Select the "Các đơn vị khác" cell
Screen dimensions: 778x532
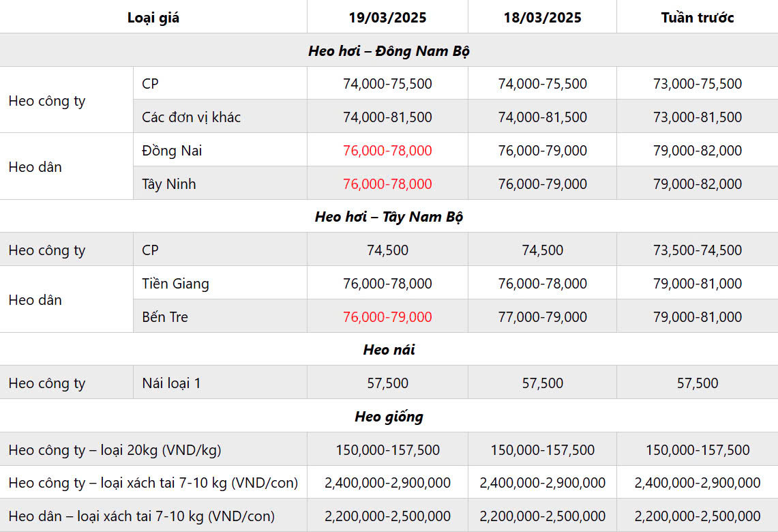click(x=191, y=117)
